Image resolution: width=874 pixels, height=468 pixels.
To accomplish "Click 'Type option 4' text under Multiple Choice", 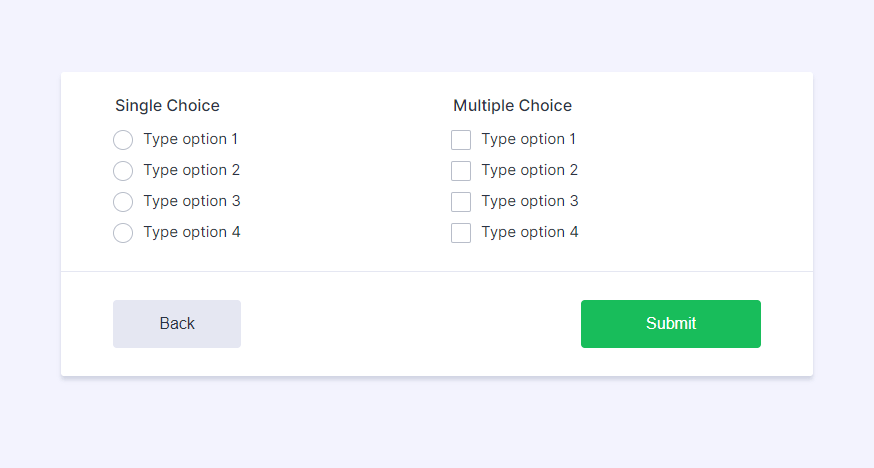I will click(529, 232).
